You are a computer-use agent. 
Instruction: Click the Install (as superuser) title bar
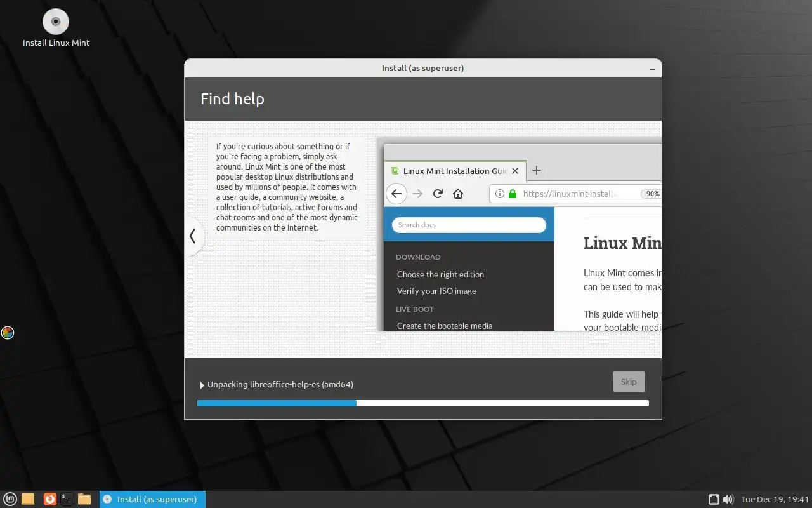(x=422, y=68)
